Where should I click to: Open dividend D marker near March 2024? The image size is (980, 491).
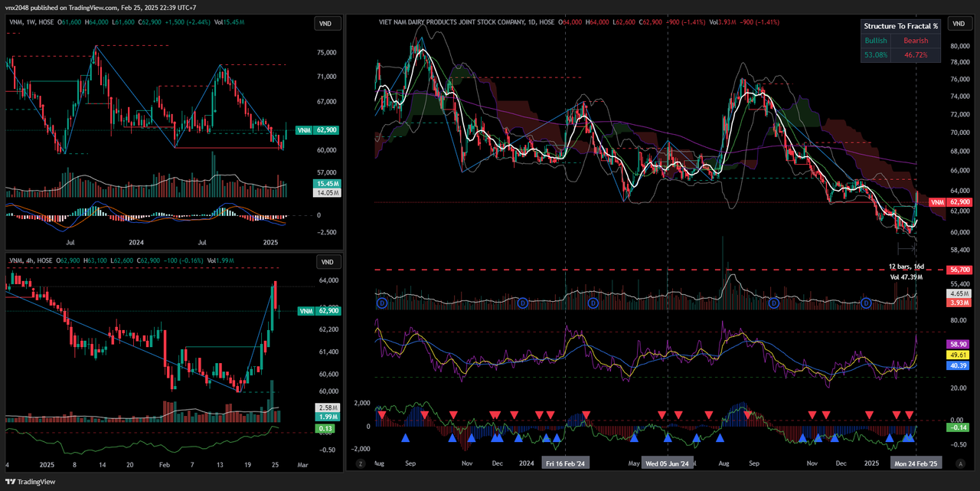pos(593,303)
